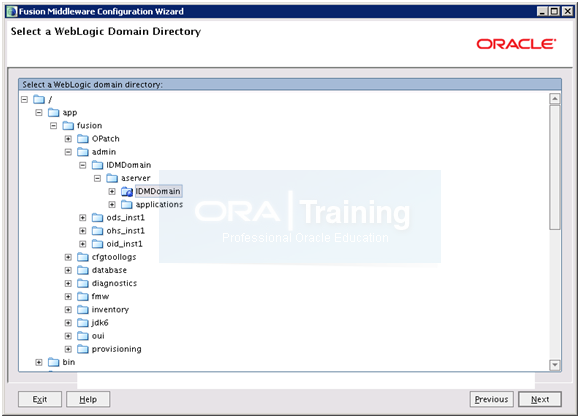
Task: Select the "inventory" tree label
Action: 110,310
